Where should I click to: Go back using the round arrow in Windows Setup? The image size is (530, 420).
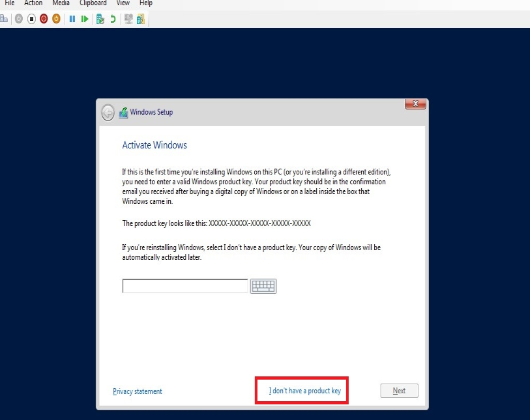108,113
